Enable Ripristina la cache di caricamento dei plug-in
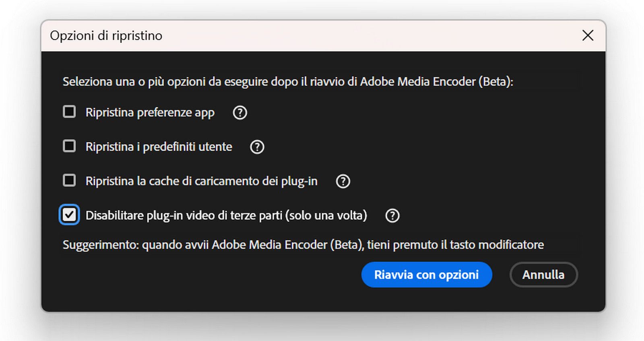Screen dimensions: 644x341 tap(69, 181)
